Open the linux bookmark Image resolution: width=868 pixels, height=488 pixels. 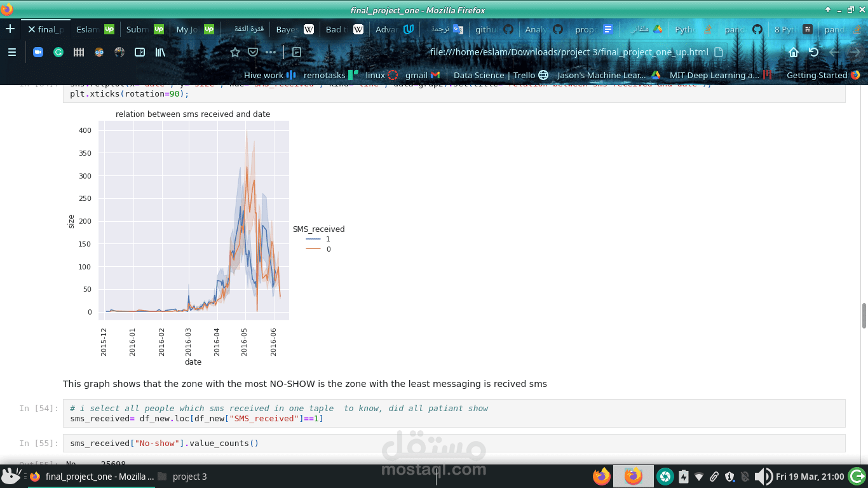(x=382, y=75)
